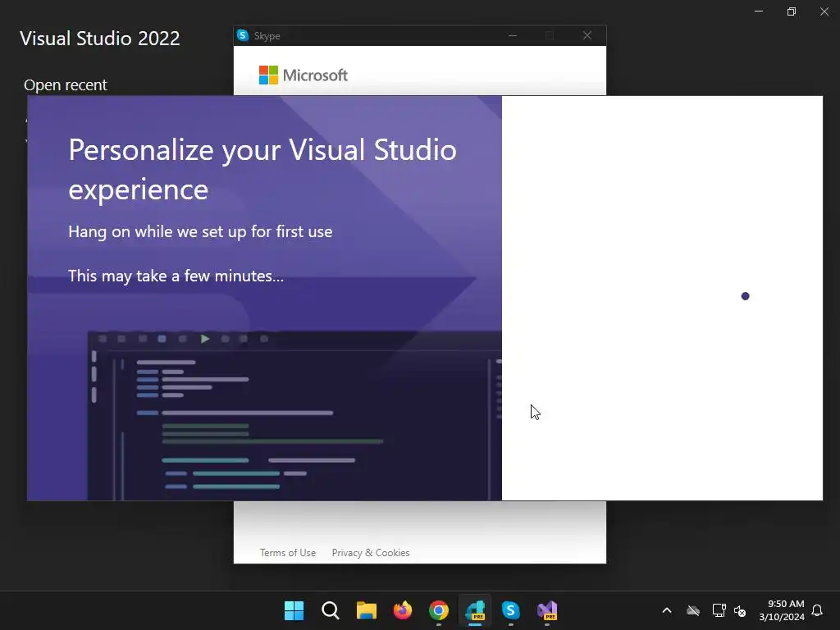Switch to Visual Studio Installer taskbar icon
Image resolution: width=840 pixels, height=630 pixels.
click(x=475, y=610)
